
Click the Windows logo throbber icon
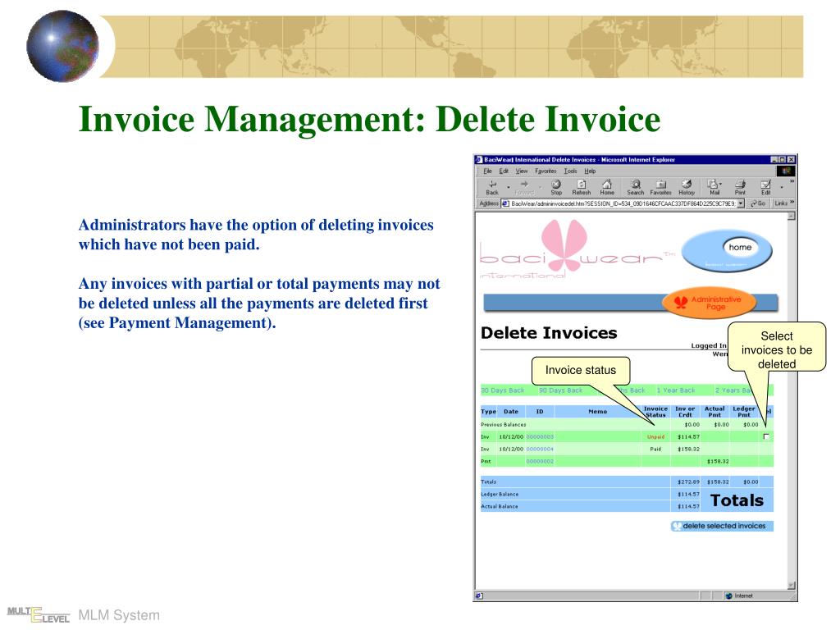pos(787,171)
